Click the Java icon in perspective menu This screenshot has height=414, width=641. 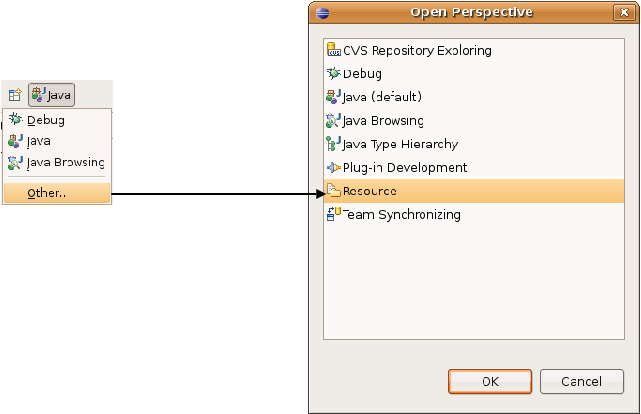[x=15, y=141]
